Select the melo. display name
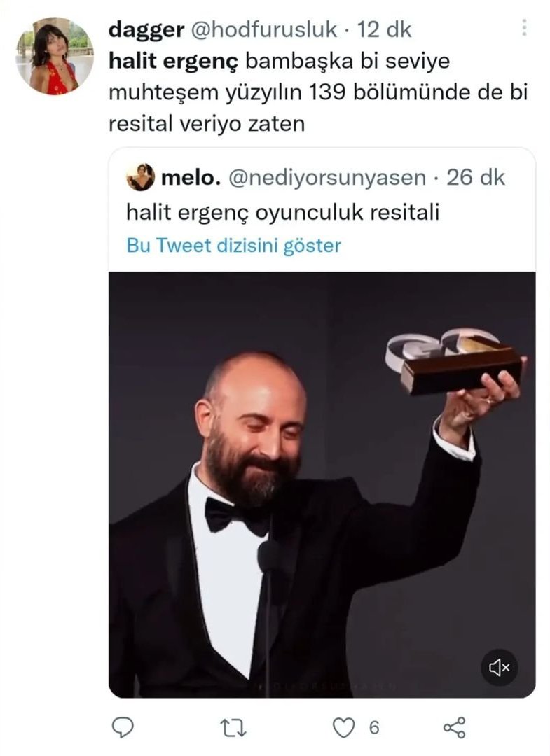Image resolution: width=550 pixels, height=756 pixels. click(191, 178)
